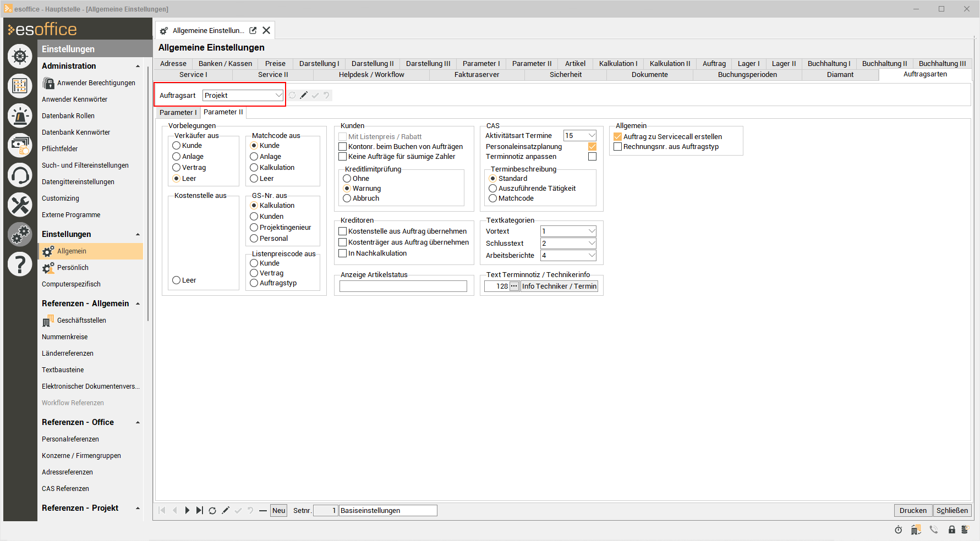Click the Neu button
The width and height of the screenshot is (980, 541).
279,511
